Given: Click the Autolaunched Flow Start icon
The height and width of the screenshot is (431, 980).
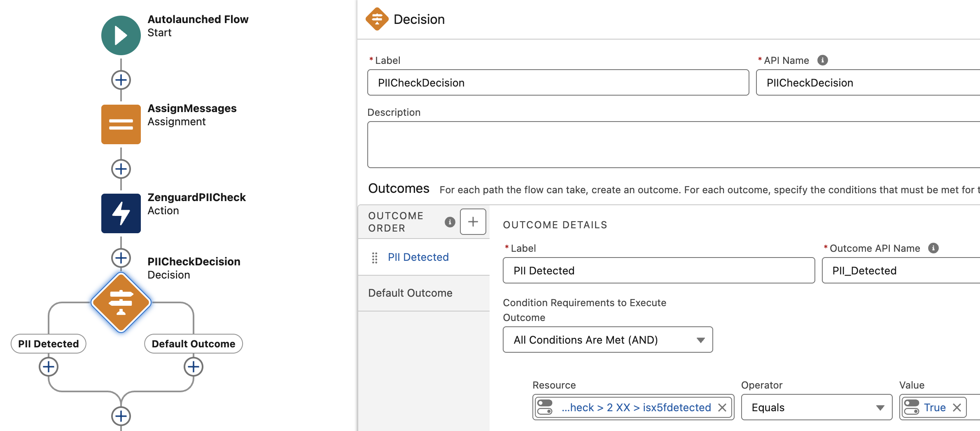Looking at the screenshot, I should point(121,35).
